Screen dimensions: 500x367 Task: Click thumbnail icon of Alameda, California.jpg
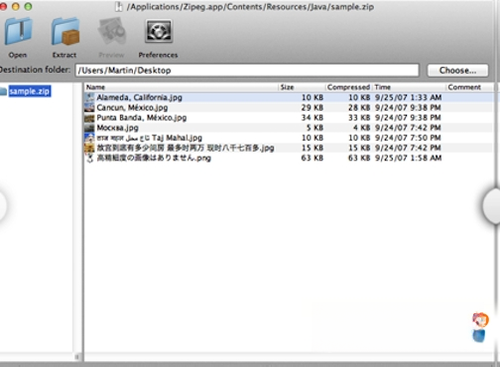89,97
